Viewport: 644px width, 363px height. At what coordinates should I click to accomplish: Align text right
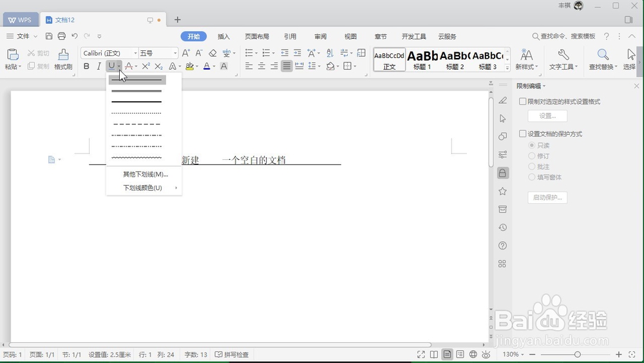[274, 66]
